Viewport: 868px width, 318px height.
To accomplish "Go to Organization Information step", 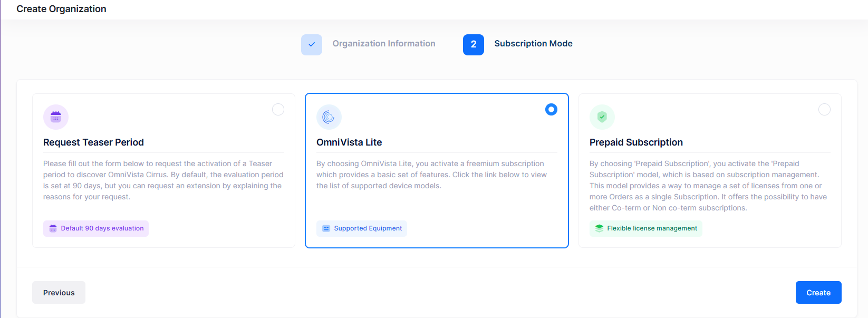I will (x=384, y=44).
